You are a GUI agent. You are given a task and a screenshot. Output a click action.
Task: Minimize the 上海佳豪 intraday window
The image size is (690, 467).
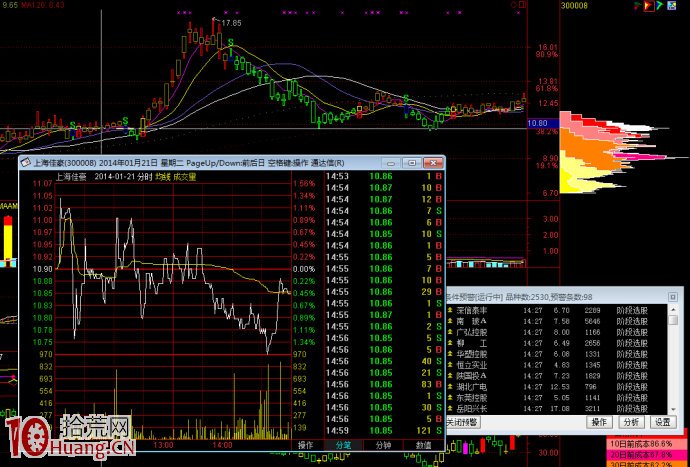tap(393, 163)
